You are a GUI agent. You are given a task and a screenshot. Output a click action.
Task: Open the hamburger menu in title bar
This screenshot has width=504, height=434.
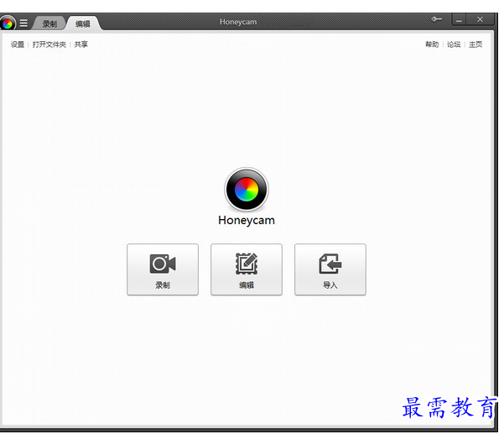(x=23, y=24)
